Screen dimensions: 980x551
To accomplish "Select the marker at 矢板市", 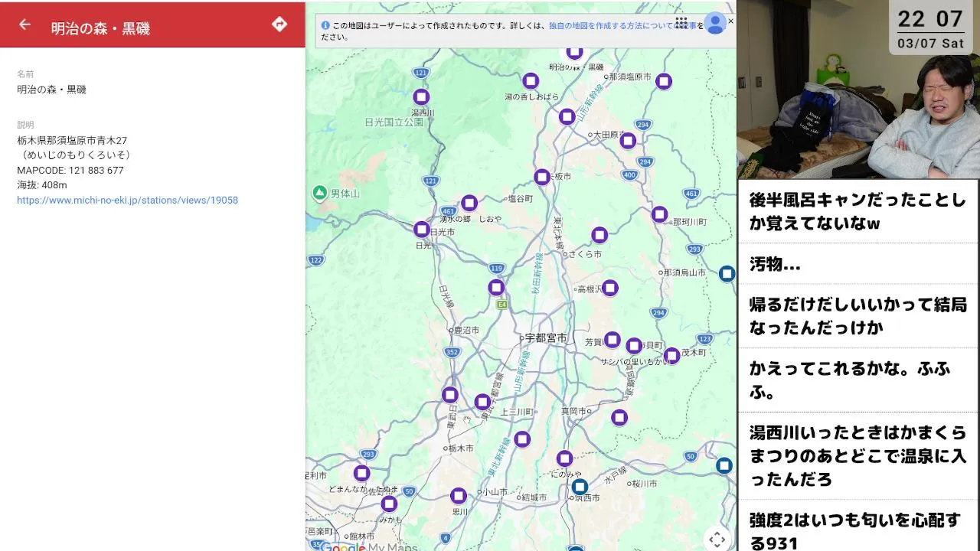I will [x=542, y=178].
